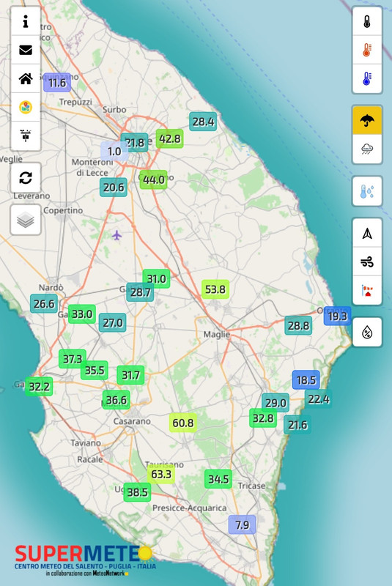
Task: Click the Supermeteo logo
Action: (85, 560)
